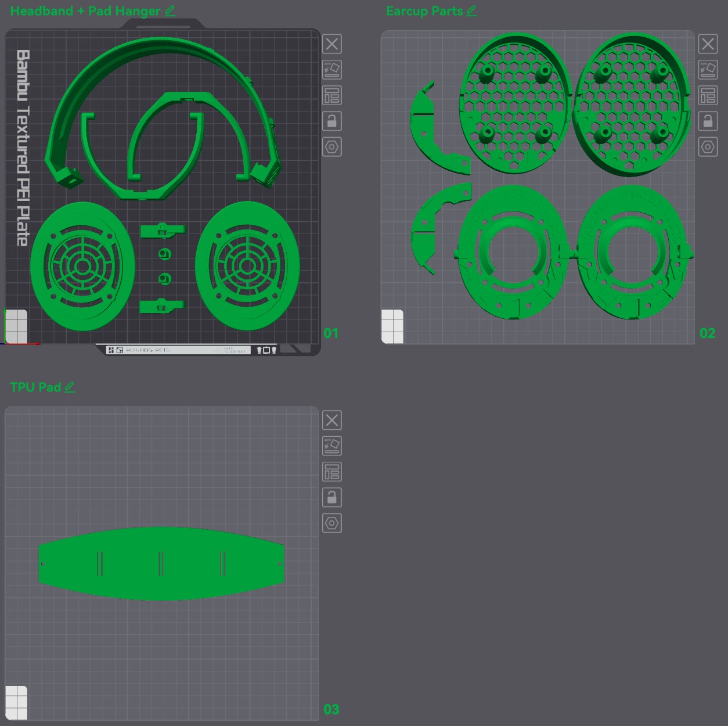Click the 'Earcup Parts' plate title

click(424, 11)
